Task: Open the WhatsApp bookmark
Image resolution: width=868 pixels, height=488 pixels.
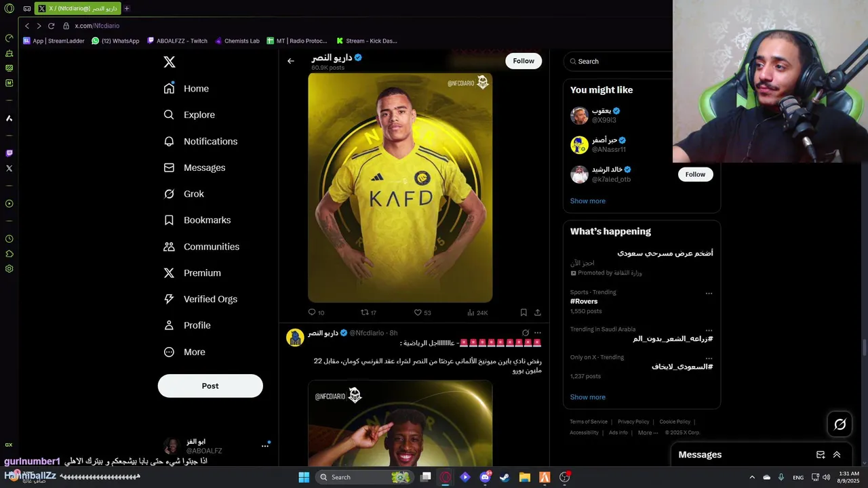Action: tap(115, 41)
